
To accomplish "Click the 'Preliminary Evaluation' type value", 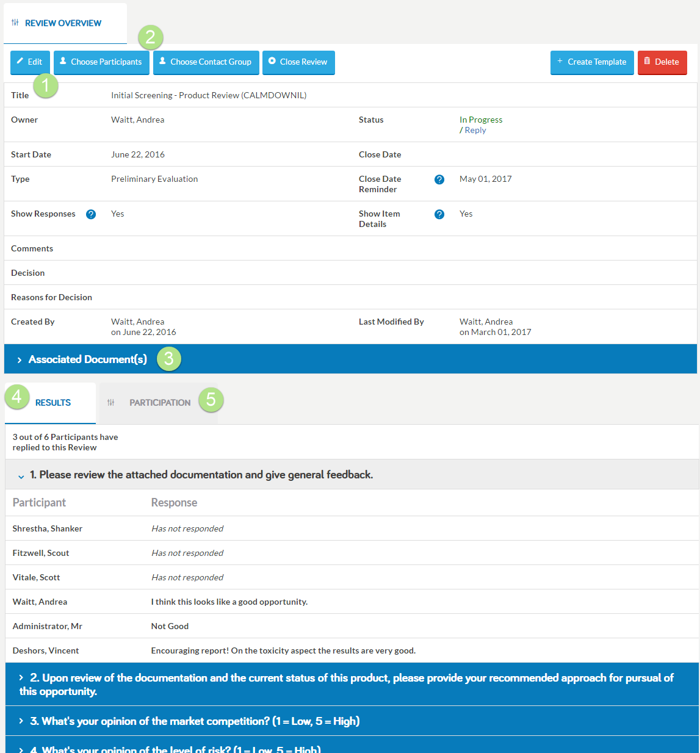I will [x=154, y=179].
